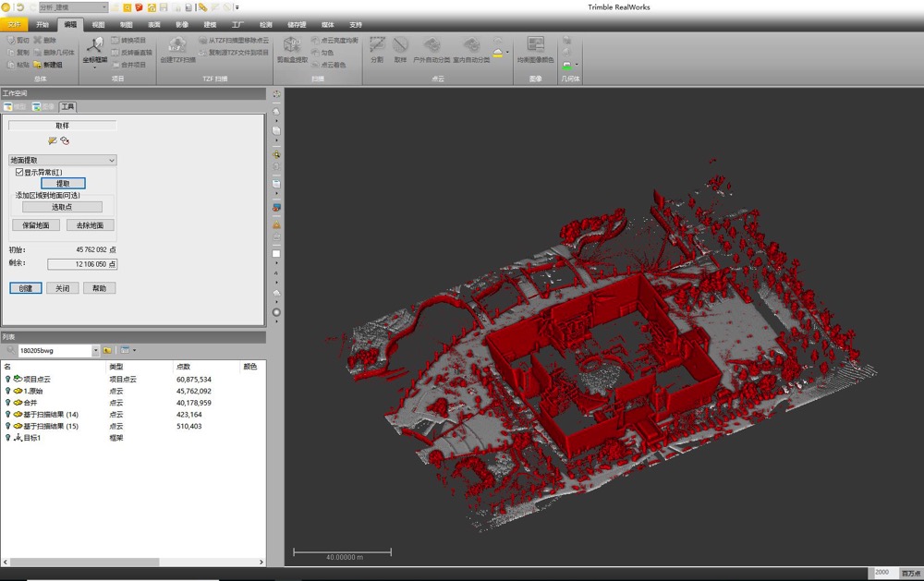Switch to the 建模 ribbon tab
The height and width of the screenshot is (581, 924).
210,25
